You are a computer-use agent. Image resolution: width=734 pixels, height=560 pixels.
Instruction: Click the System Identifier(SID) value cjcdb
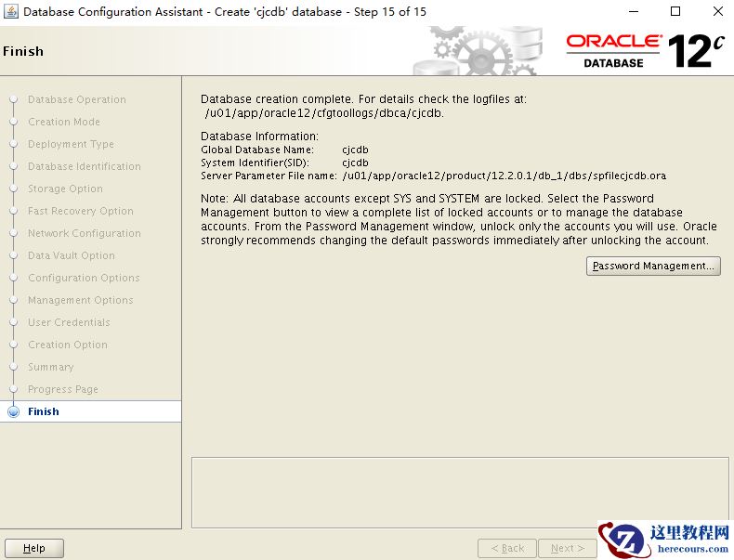click(x=355, y=163)
